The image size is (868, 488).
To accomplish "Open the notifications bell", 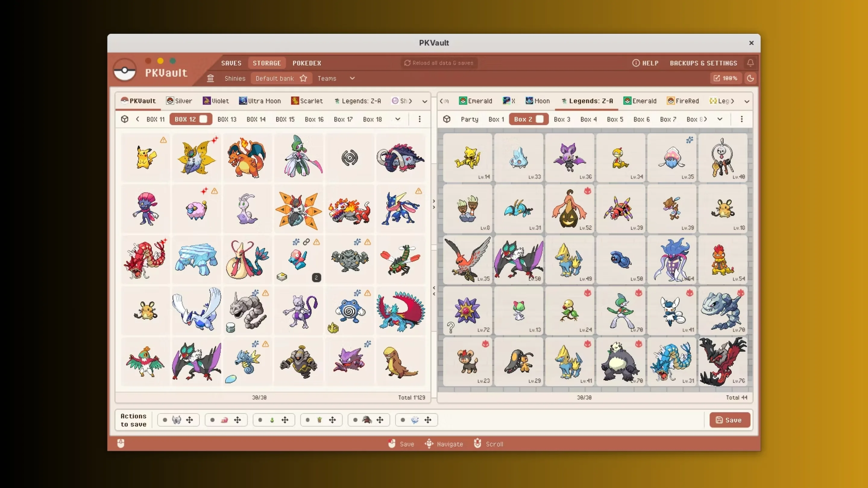I will tap(750, 63).
